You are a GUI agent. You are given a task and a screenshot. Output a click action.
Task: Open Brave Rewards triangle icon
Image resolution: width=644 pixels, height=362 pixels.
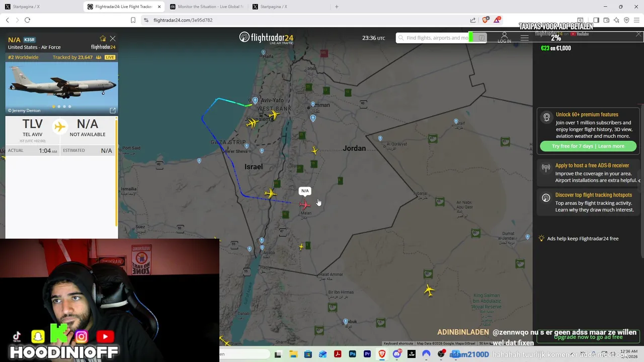click(497, 20)
